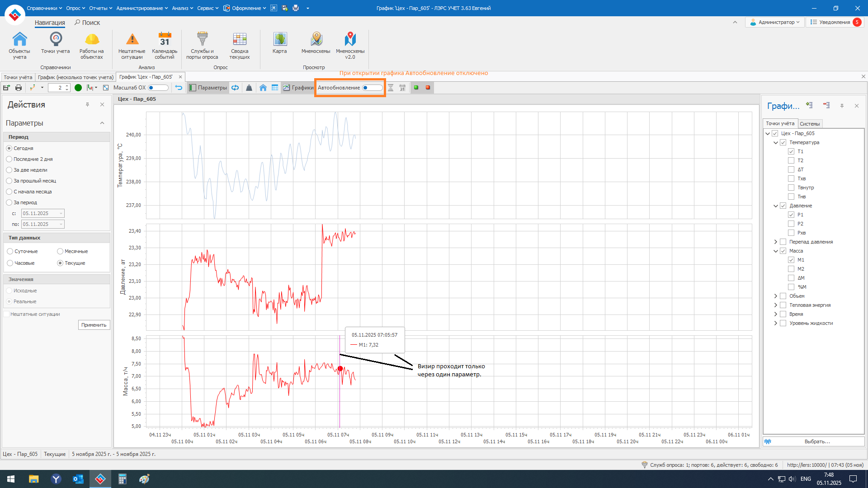Switch to the Системы tab
The height and width of the screenshot is (488, 868).
tap(809, 124)
